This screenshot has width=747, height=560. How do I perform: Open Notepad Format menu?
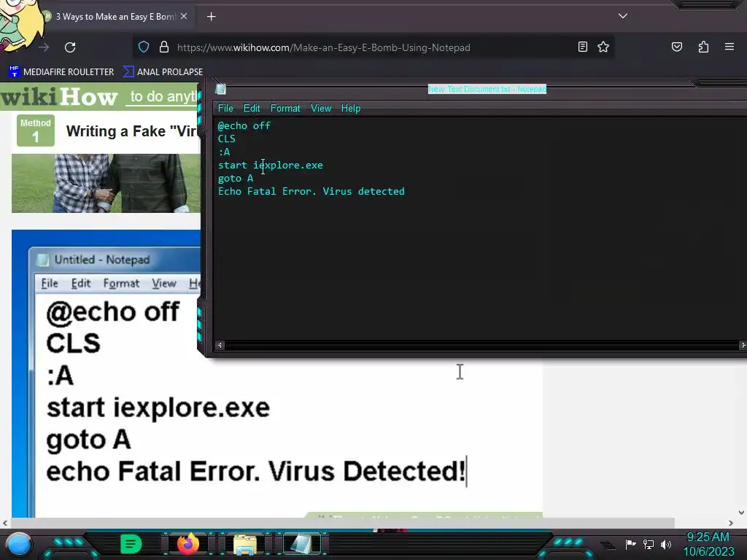285,108
